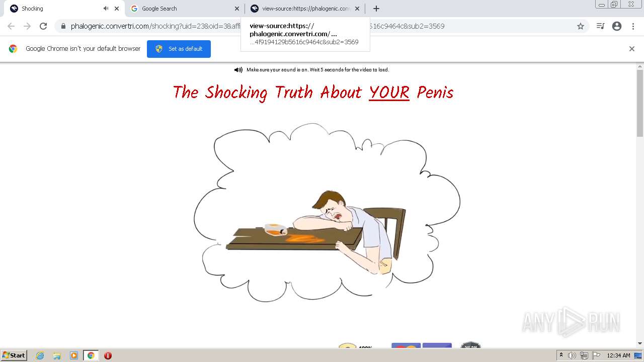Screen dimensions: 644x362
Task: Show hidden system tray icons
Action: pyautogui.click(x=561, y=355)
